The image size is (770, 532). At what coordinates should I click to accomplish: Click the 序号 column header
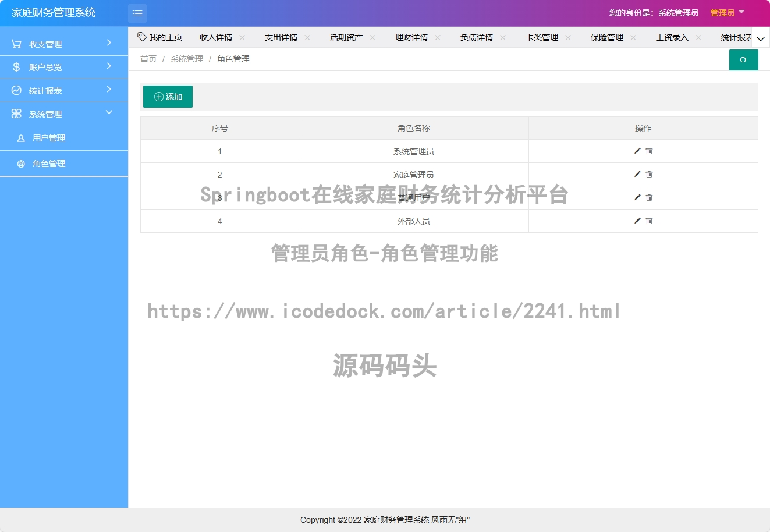pos(219,128)
